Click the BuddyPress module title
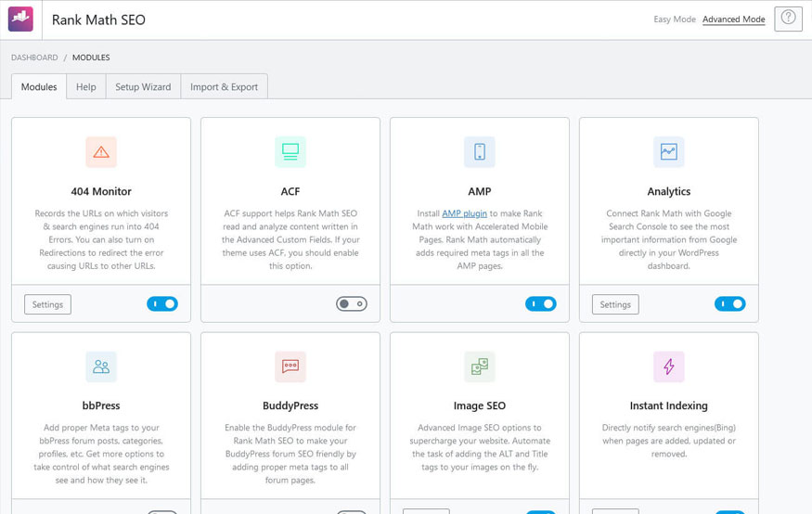This screenshot has height=514, width=812. [290, 405]
